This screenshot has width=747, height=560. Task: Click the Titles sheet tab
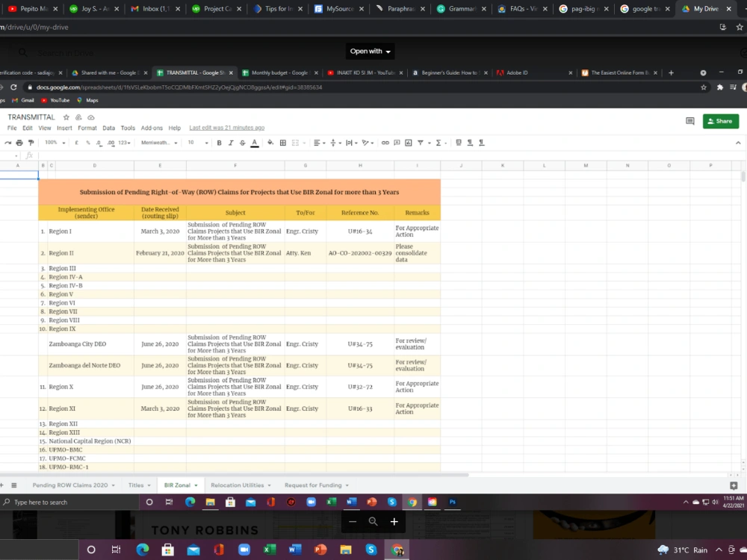[x=136, y=485]
